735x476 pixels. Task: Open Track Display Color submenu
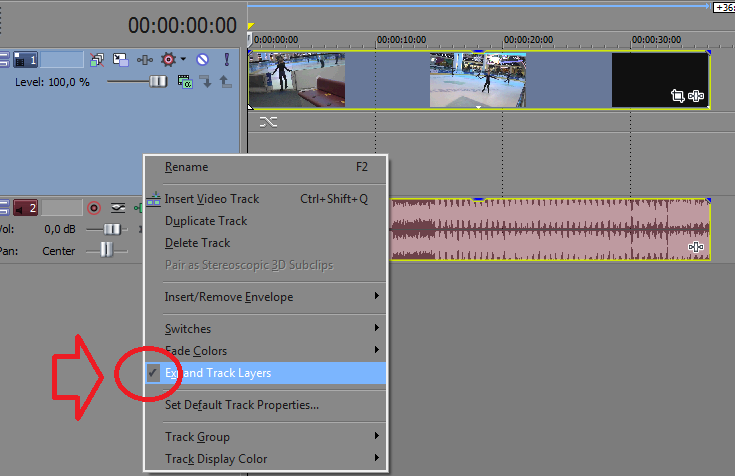point(266,459)
